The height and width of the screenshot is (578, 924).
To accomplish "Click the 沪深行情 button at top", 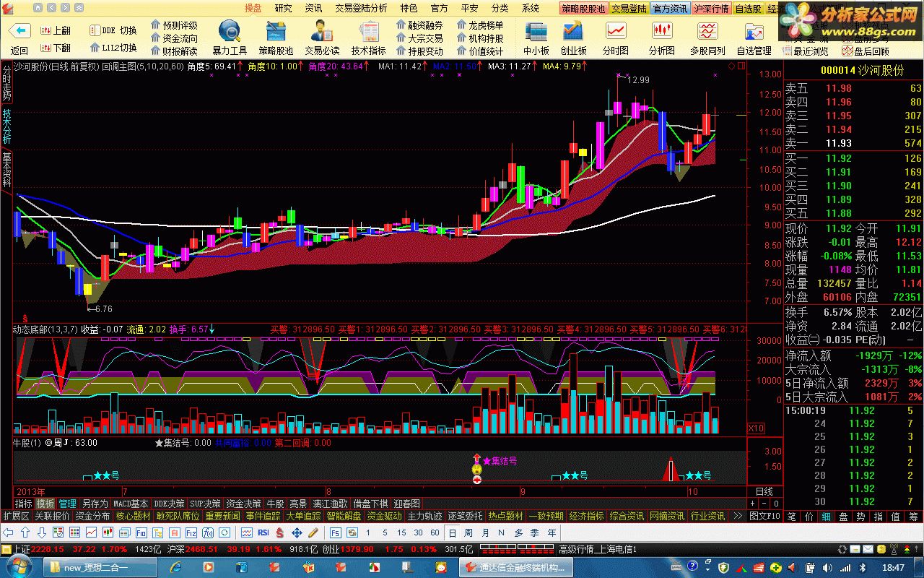I will pyautogui.click(x=712, y=9).
